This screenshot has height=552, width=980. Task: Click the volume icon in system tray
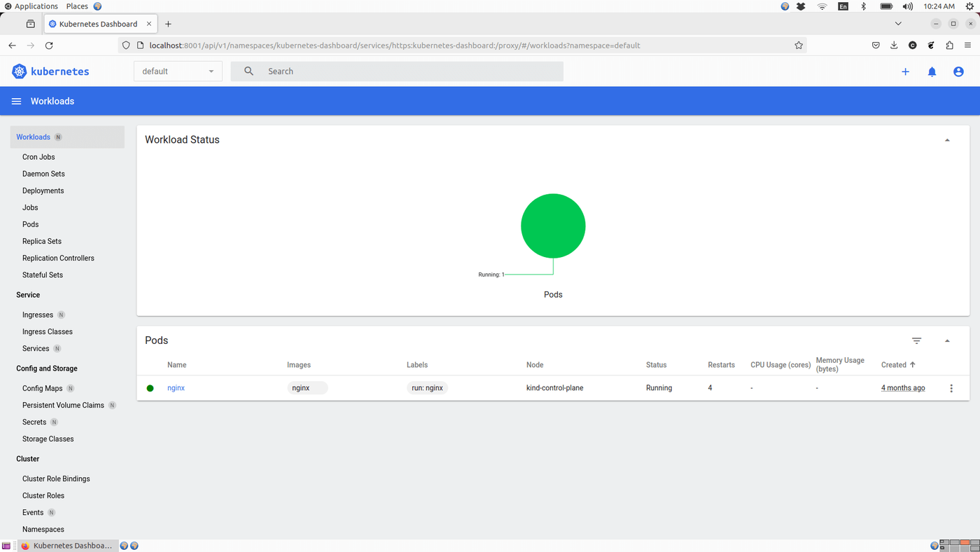point(908,6)
